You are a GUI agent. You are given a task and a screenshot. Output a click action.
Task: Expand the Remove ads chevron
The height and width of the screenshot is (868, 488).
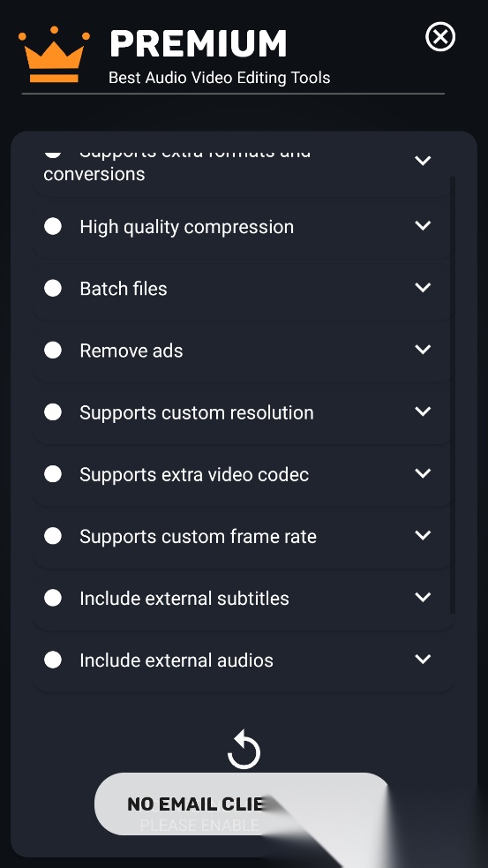423,350
